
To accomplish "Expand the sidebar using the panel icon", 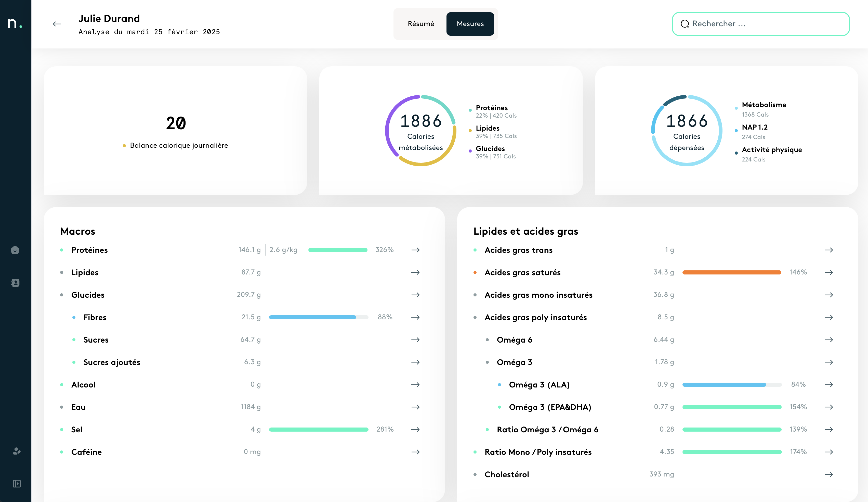I will coord(16,483).
